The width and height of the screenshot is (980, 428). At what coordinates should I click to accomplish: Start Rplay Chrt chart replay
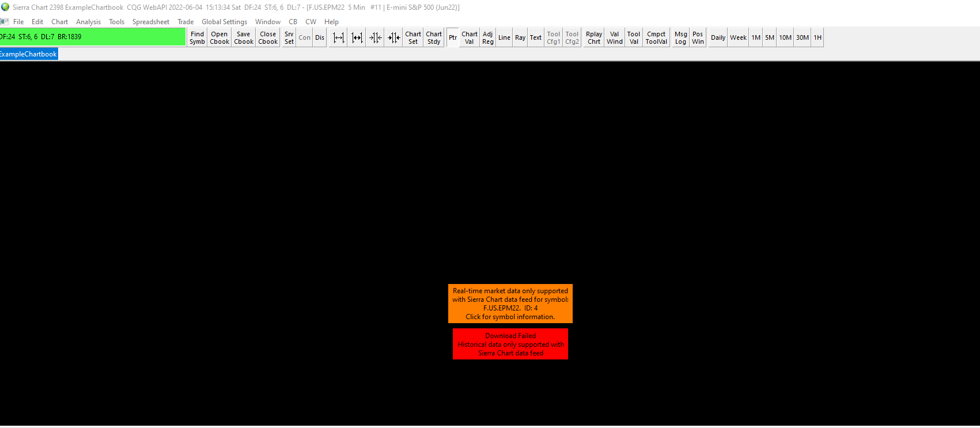[594, 37]
